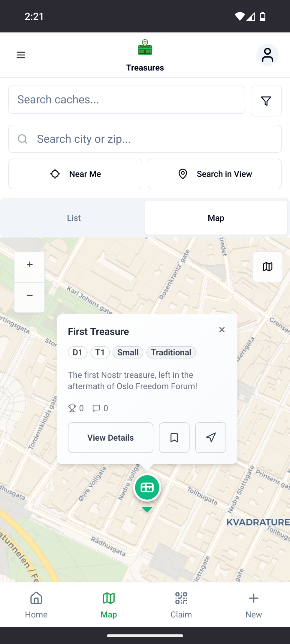
Task: Switch map style with layers icon
Action: [267, 267]
